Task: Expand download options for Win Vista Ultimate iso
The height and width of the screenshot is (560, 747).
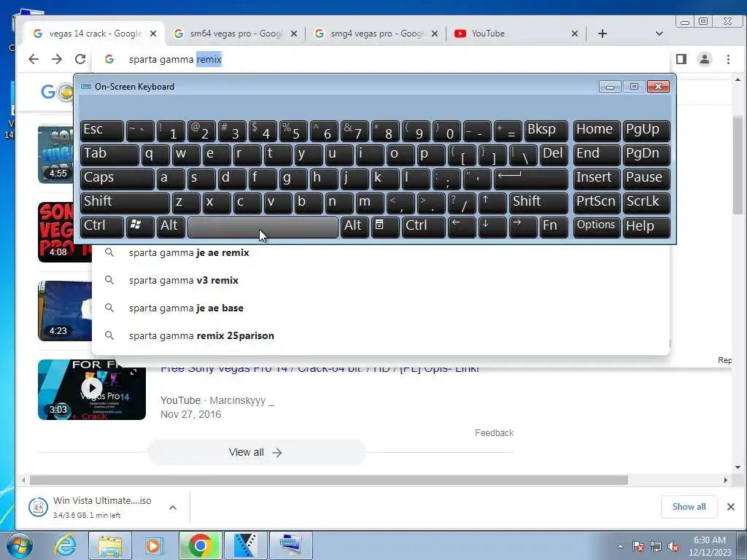Action: coord(173,507)
